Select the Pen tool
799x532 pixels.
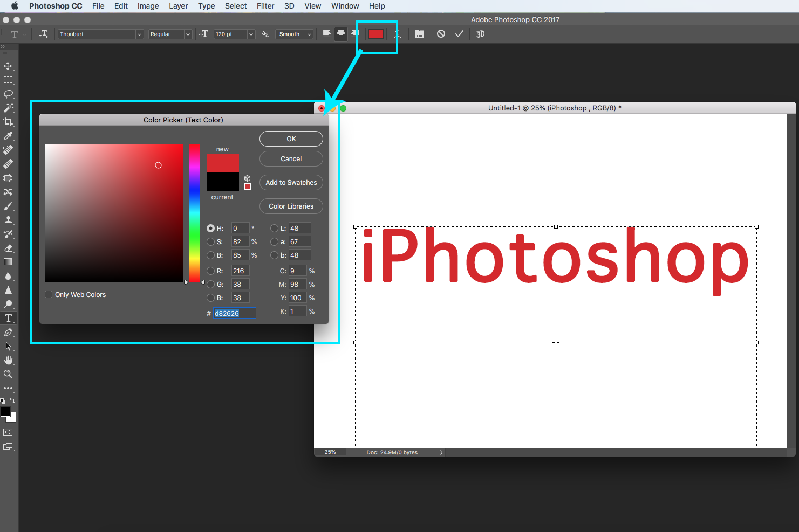pyautogui.click(x=8, y=332)
